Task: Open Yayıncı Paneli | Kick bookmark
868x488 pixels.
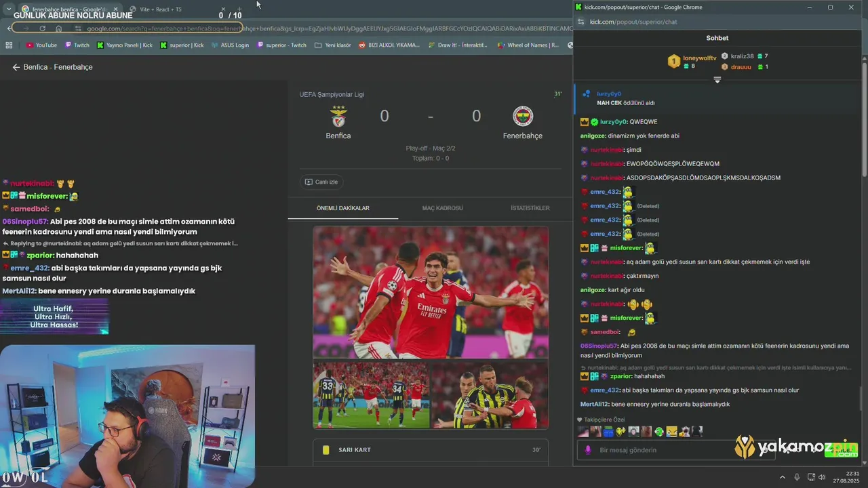Action: coord(125,45)
